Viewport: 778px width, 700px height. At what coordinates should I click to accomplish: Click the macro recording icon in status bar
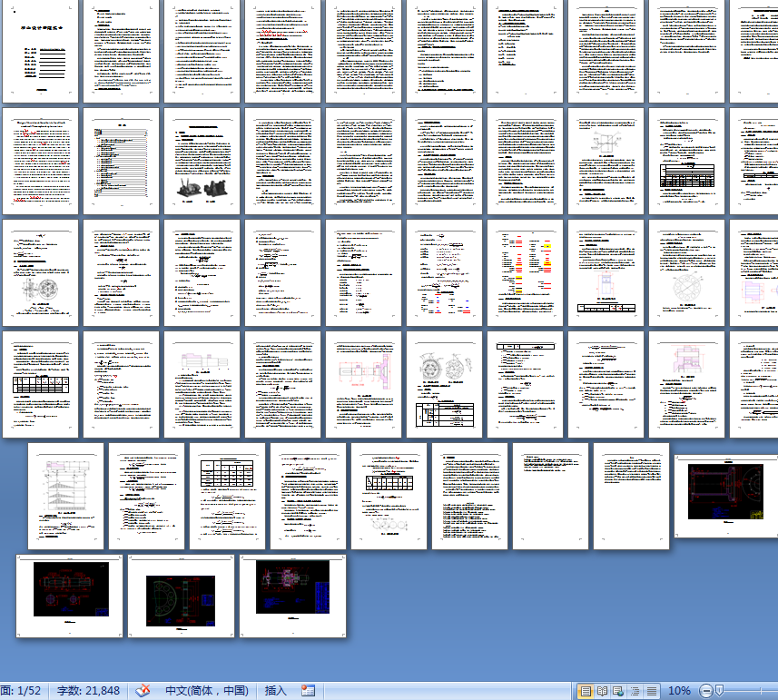308,690
